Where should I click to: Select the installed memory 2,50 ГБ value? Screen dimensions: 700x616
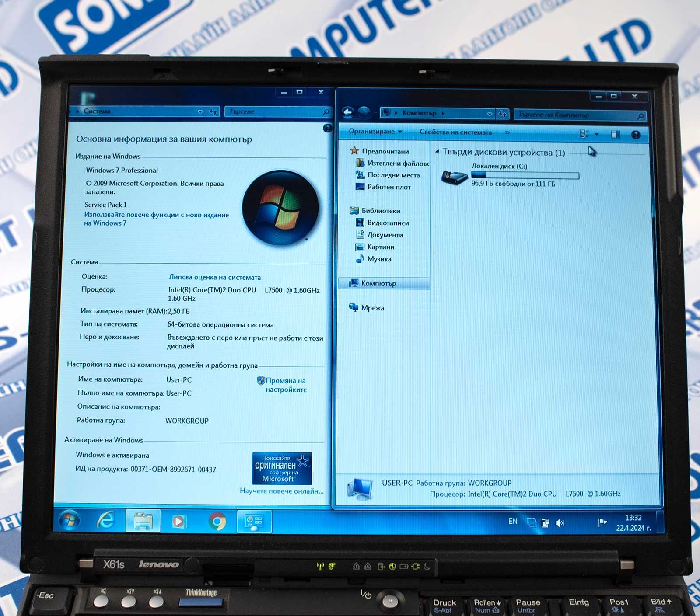coord(178,311)
